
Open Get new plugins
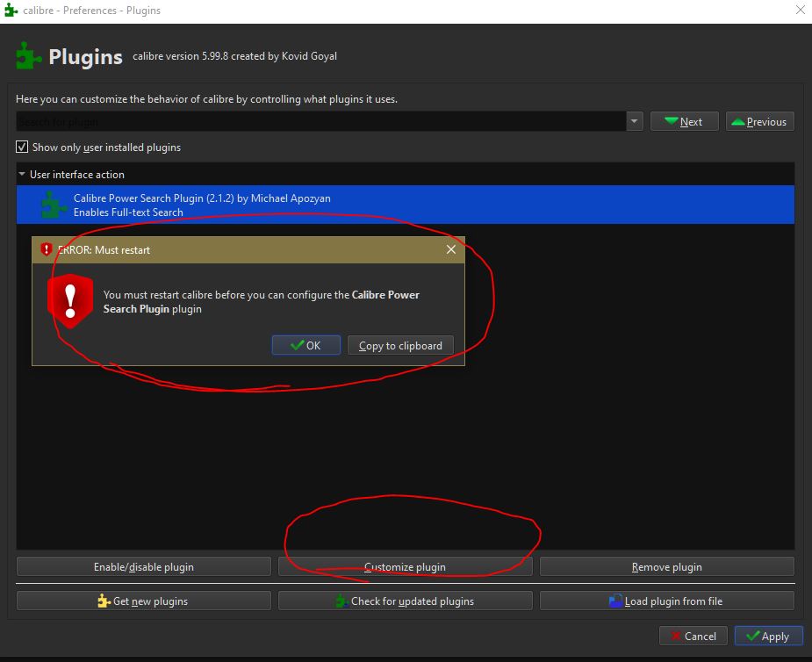coord(143,601)
